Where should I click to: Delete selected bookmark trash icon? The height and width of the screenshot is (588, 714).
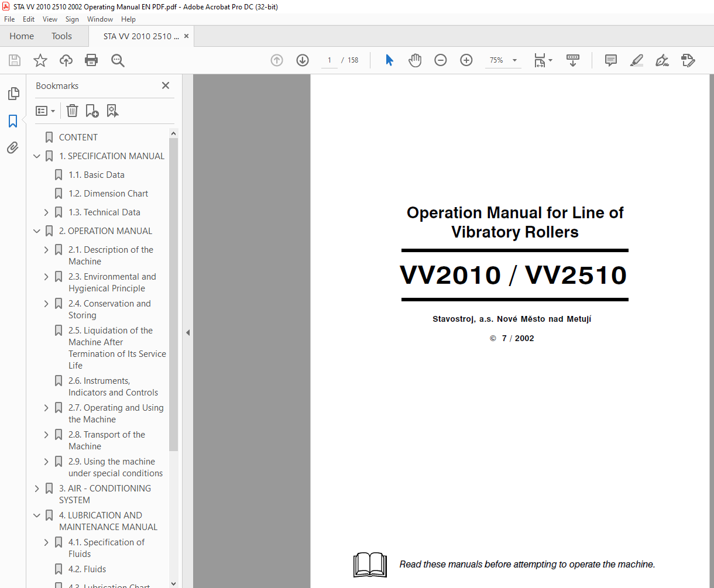click(72, 111)
